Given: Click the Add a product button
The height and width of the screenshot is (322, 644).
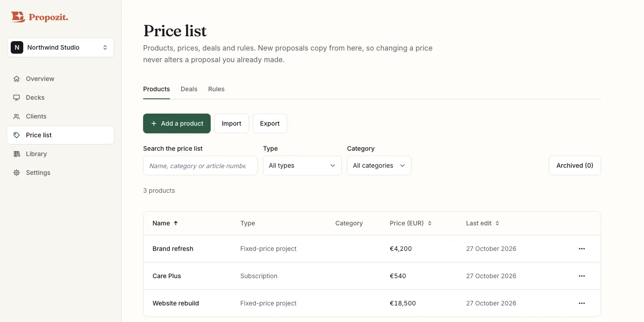Looking at the screenshot, I should pyautogui.click(x=177, y=123).
